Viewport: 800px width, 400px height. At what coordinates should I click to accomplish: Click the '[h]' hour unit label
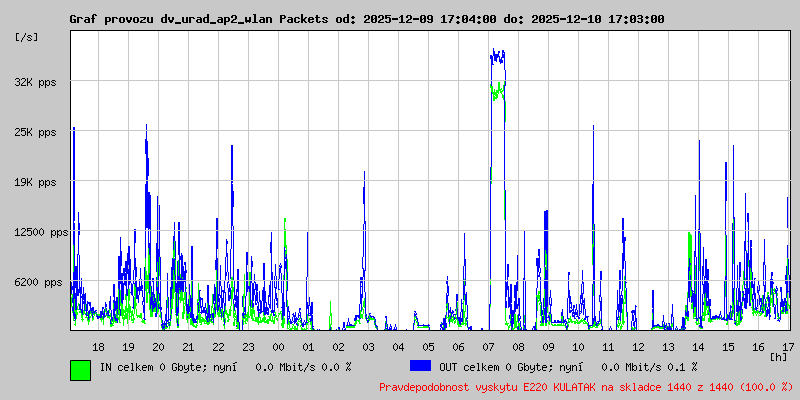tap(779, 356)
